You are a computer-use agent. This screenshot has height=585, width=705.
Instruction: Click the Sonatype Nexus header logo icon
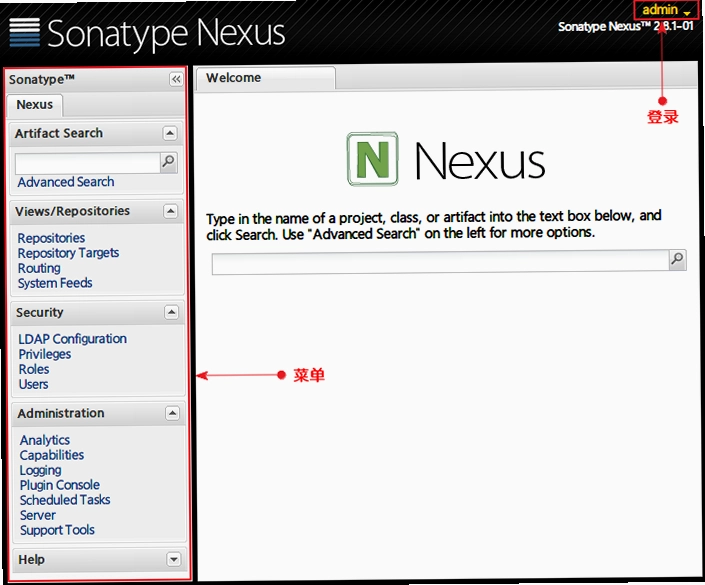click(x=24, y=32)
